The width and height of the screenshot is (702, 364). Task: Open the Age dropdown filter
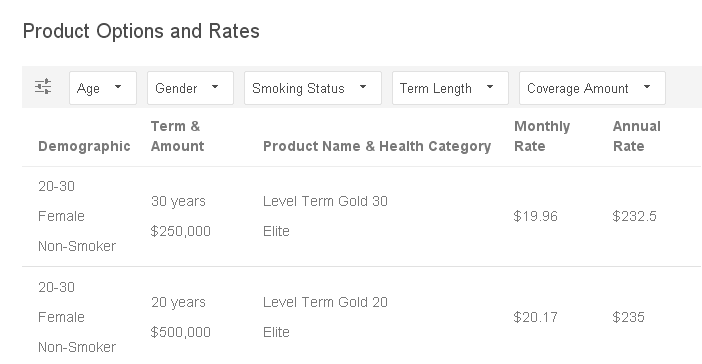[x=103, y=88]
